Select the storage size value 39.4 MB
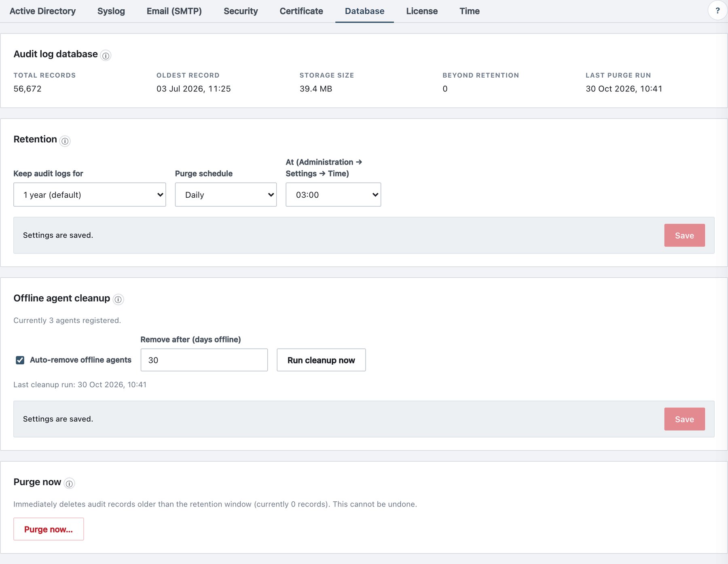The image size is (728, 564). click(316, 89)
